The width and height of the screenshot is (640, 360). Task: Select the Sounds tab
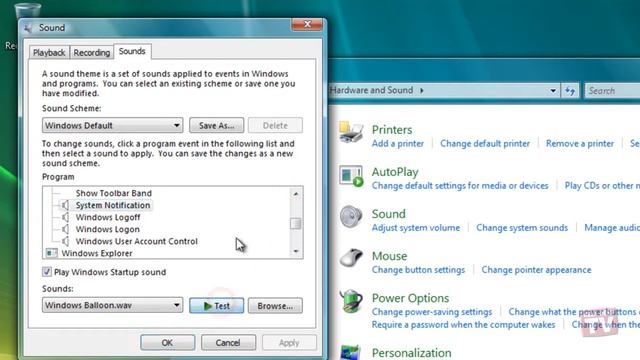(x=132, y=51)
